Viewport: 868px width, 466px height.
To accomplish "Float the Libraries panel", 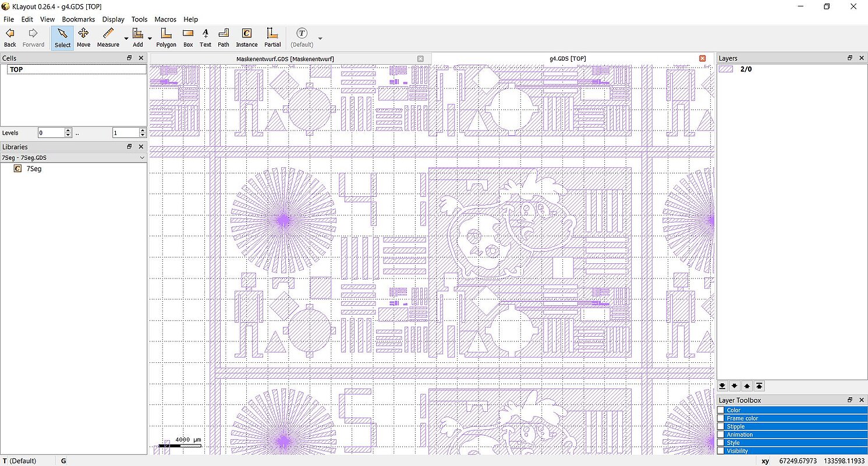I will pyautogui.click(x=129, y=147).
